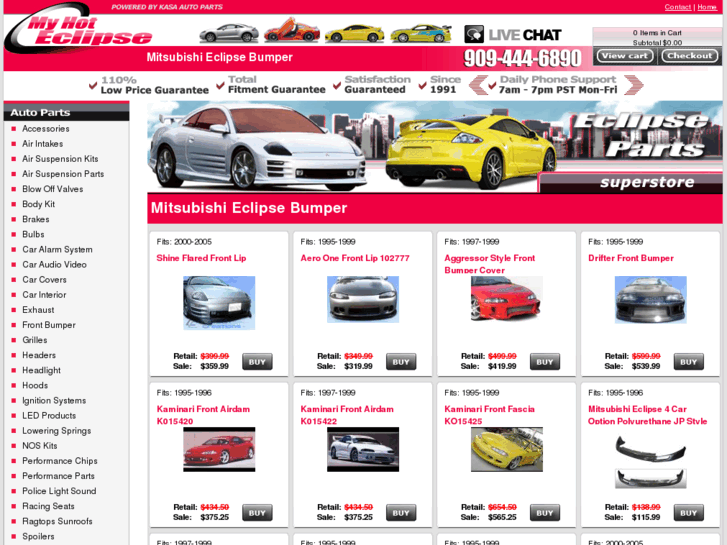Open the View cart button
The height and width of the screenshot is (545, 727).
tap(625, 56)
